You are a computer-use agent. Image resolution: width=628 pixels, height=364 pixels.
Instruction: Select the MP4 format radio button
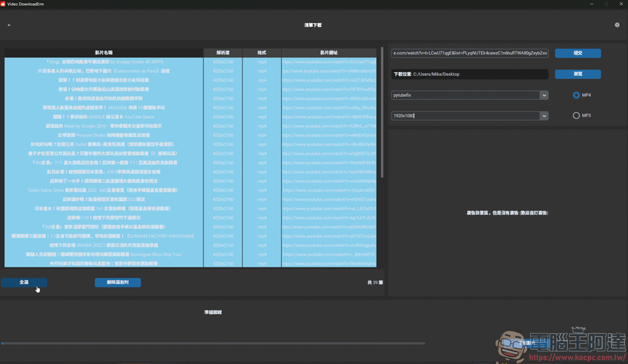(576, 95)
